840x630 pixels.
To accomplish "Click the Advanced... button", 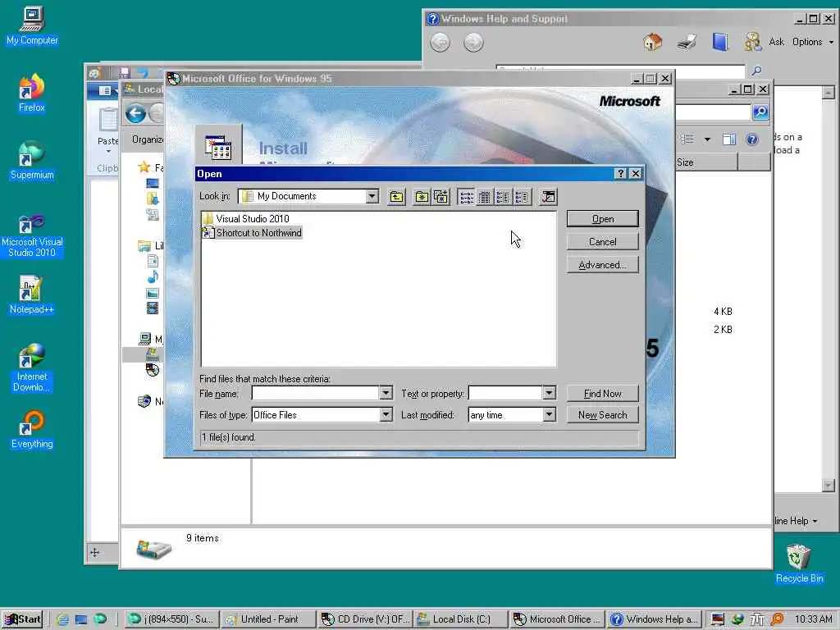I will 603,265.
